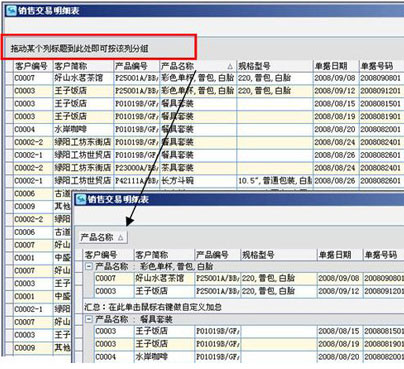Click the app icon in the top window title bar

coord(11,11)
